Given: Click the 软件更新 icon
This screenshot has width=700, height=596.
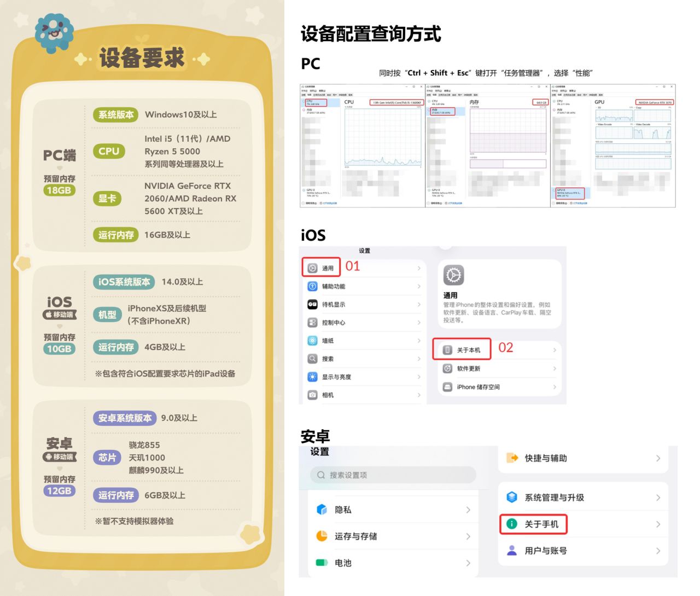Looking at the screenshot, I should coord(447,368).
